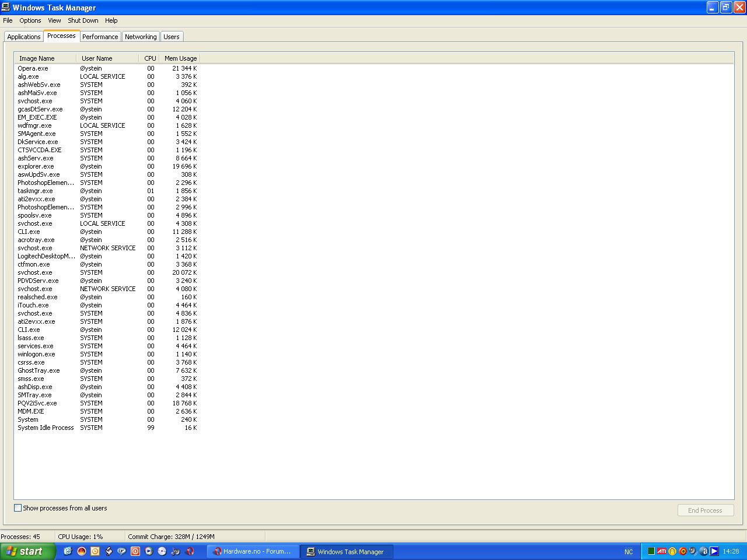Click the blue play arrow tray icon
The width and height of the screenshot is (747, 560).
(714, 551)
